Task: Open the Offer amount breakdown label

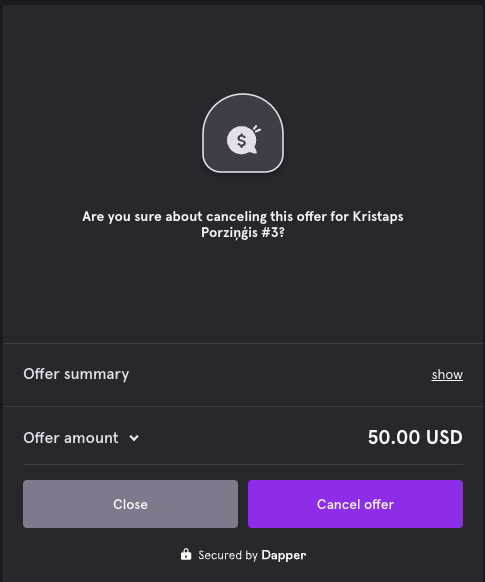Action: (71, 438)
